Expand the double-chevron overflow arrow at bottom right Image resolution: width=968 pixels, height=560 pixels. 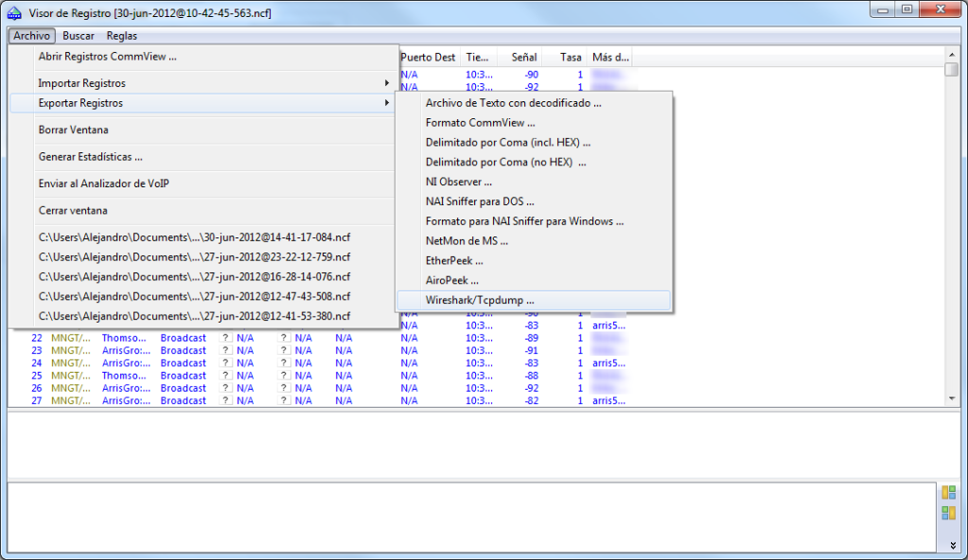tap(953, 545)
